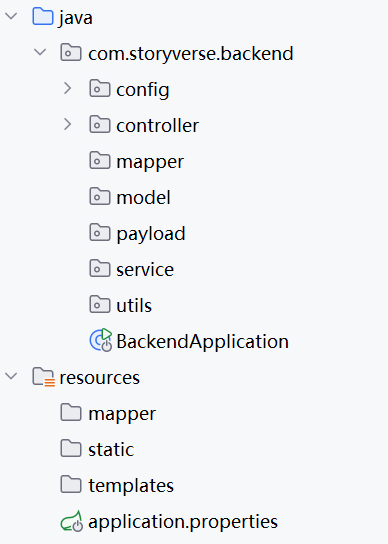This screenshot has width=388, height=544.
Task: Select the 'mapper' label under resources
Action: [122, 414]
